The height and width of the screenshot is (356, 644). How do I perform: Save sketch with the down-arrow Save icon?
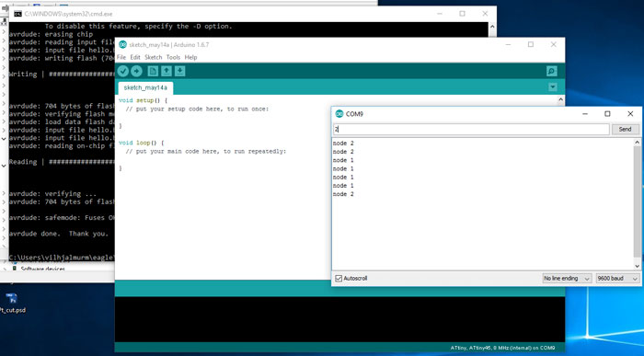[180, 71]
